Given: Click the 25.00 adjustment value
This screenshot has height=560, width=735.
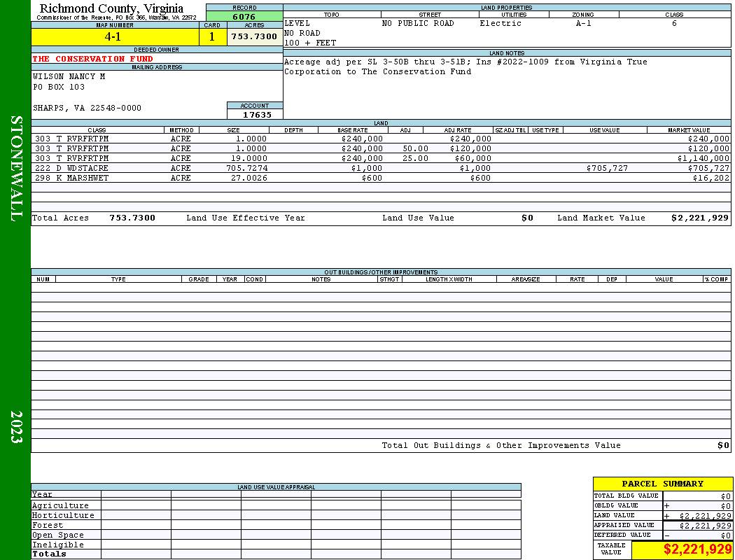Looking at the screenshot, I should [x=415, y=159].
